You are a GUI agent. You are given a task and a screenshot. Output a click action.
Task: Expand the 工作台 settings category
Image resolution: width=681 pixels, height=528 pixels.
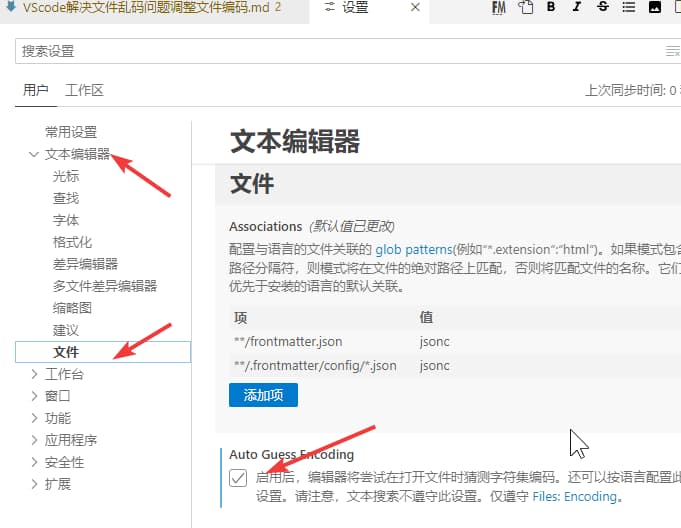(x=34, y=374)
